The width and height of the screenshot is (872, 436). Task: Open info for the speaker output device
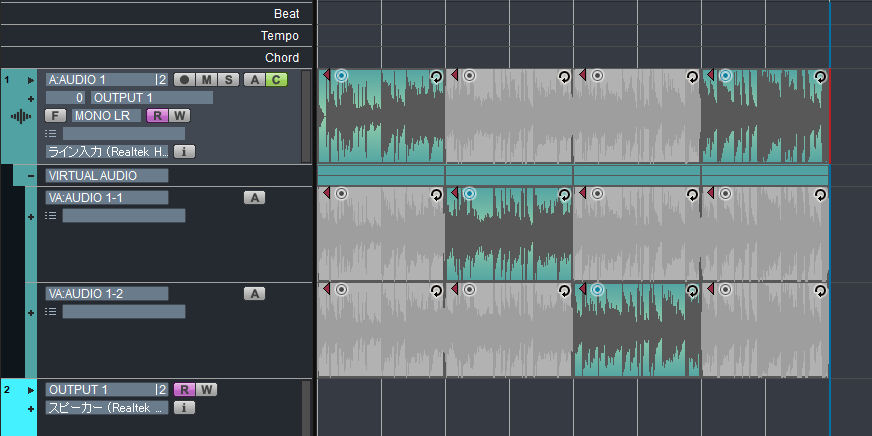pyautogui.click(x=184, y=408)
